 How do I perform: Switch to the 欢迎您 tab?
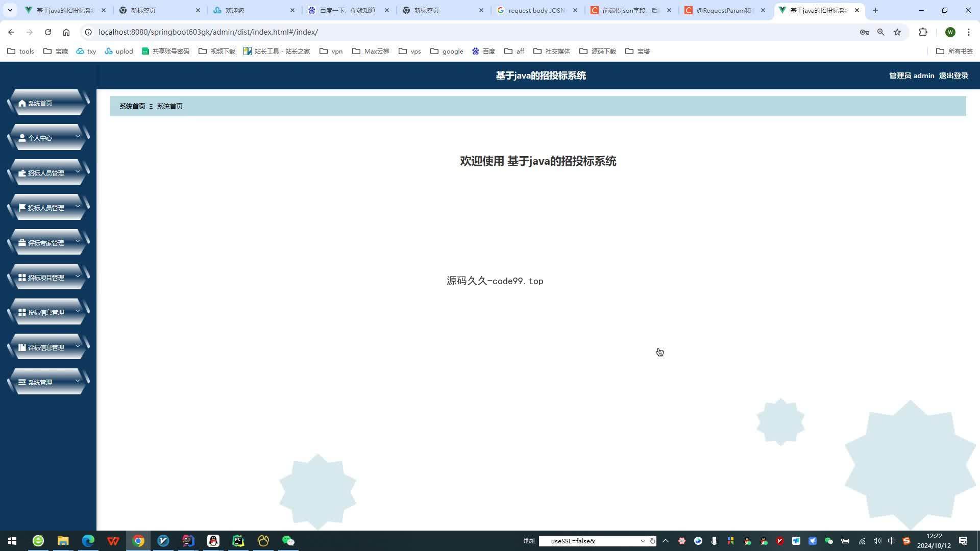point(254,10)
